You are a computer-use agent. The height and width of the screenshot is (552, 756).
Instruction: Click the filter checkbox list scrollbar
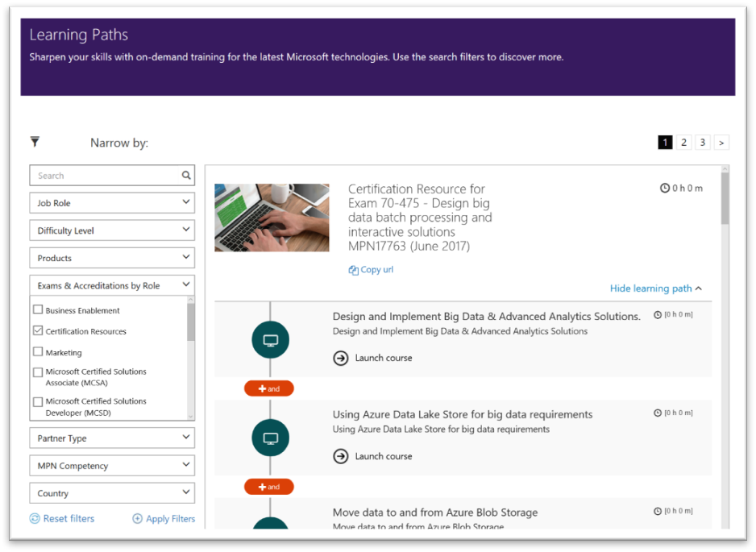tap(191, 322)
